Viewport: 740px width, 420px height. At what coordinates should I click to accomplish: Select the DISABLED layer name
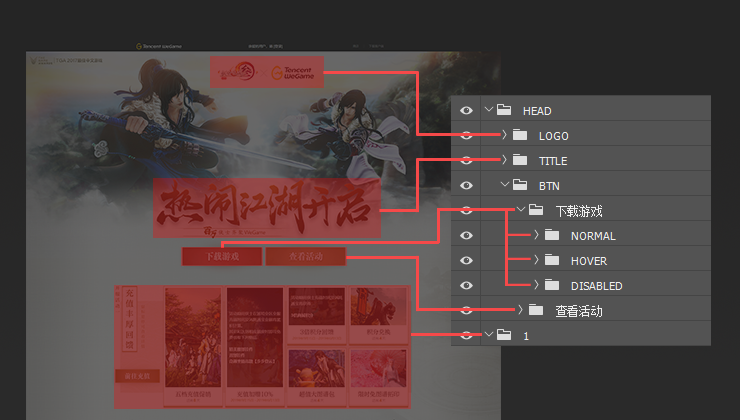(597, 286)
